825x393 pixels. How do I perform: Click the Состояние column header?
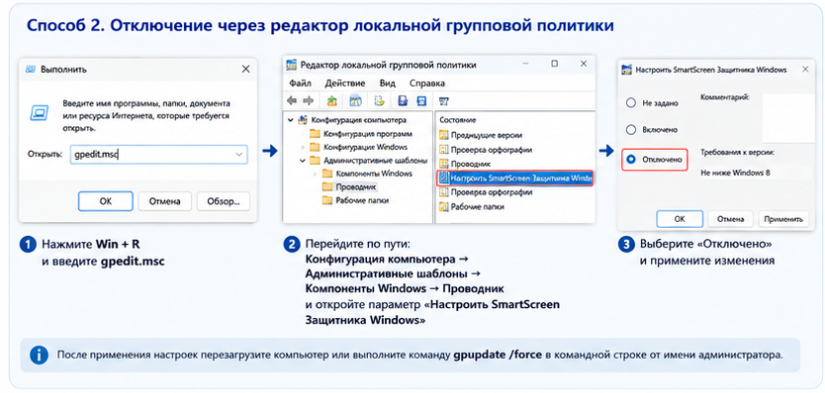(x=457, y=120)
